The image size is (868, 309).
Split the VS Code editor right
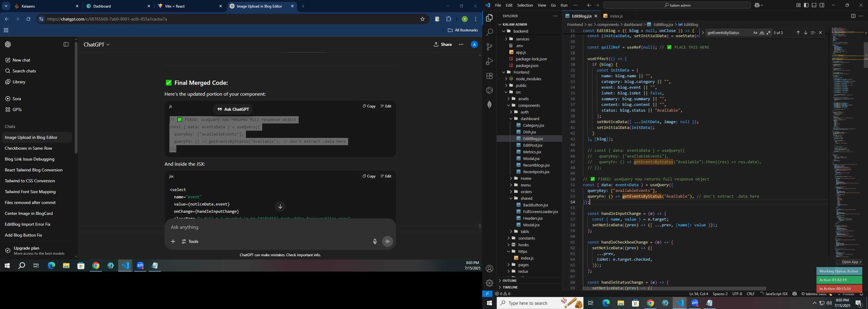coord(853,16)
